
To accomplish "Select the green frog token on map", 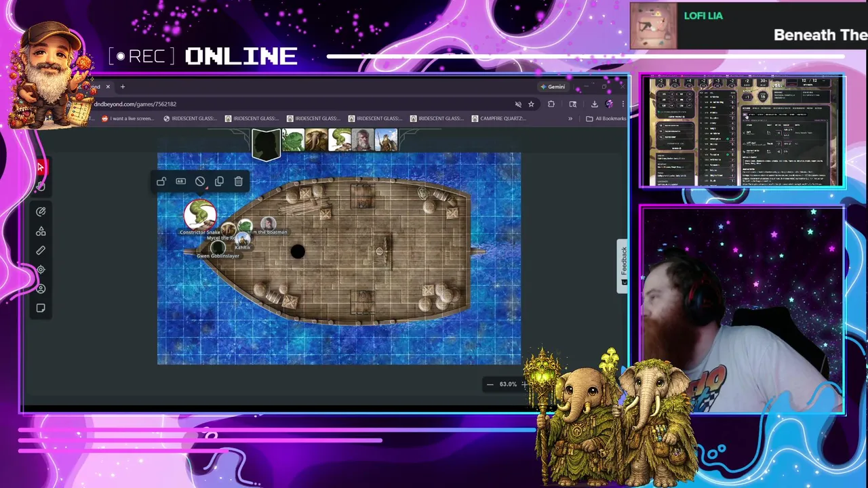I will [245, 226].
